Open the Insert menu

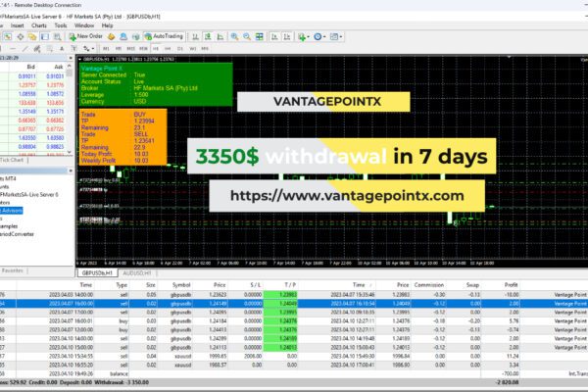pos(18,25)
